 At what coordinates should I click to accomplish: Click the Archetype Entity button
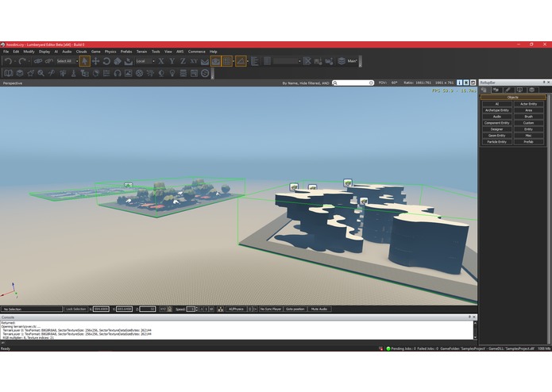[x=496, y=110]
